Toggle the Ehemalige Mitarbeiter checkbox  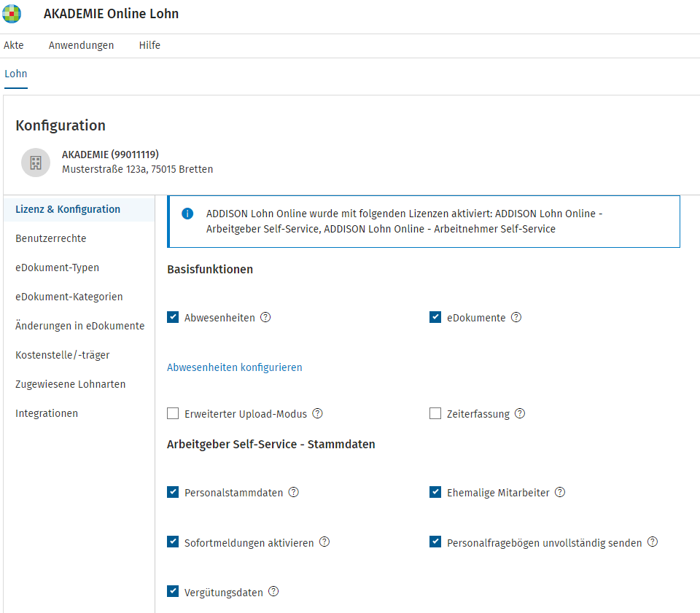(x=435, y=492)
